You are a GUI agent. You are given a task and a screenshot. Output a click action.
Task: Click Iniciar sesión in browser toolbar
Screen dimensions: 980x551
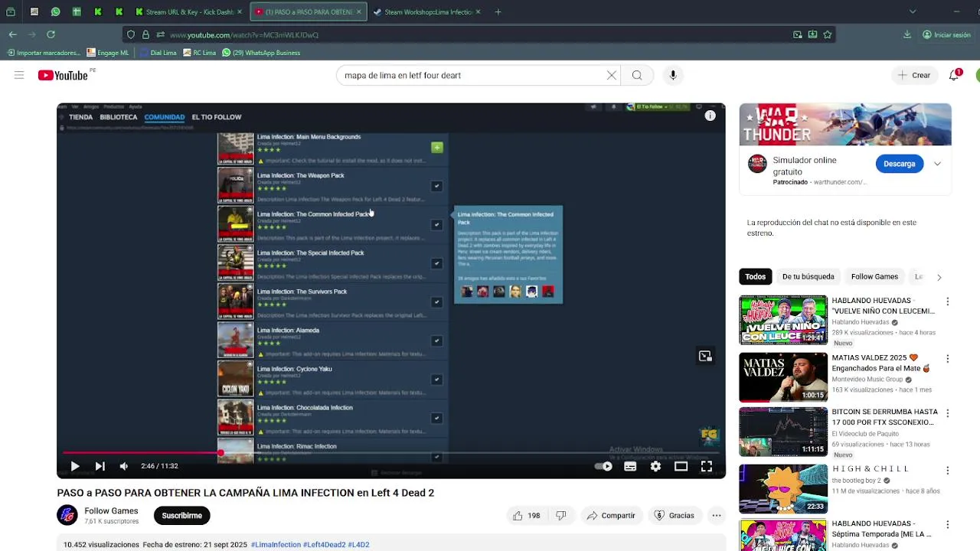point(947,34)
